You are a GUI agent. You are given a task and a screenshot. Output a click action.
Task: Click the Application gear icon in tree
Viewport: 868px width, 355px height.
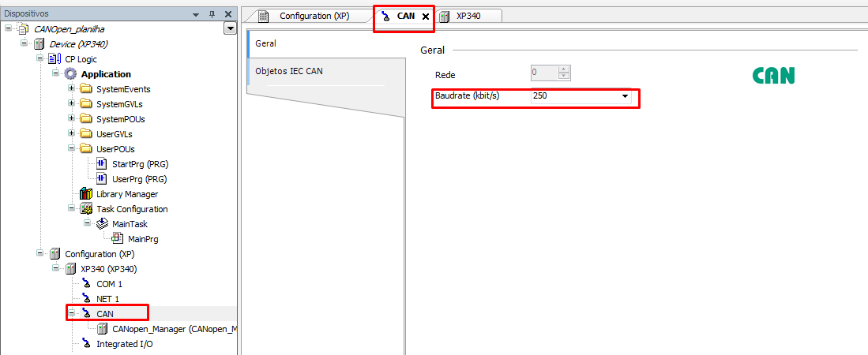[71, 74]
